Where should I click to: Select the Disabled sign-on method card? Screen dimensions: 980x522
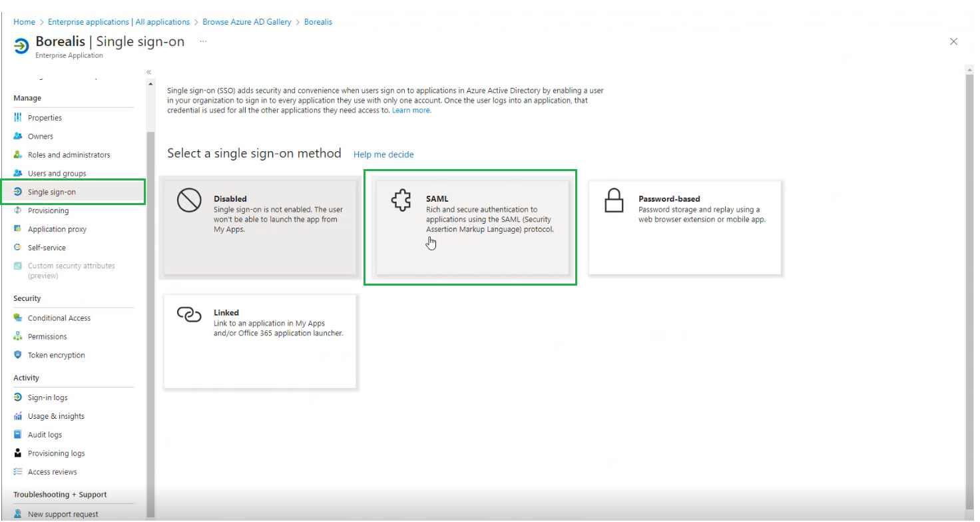pos(260,227)
